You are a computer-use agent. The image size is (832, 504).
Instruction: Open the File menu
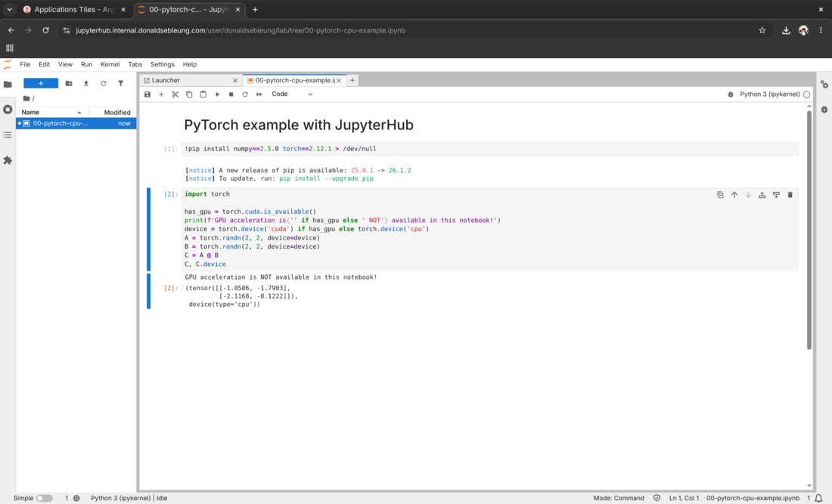coord(25,65)
